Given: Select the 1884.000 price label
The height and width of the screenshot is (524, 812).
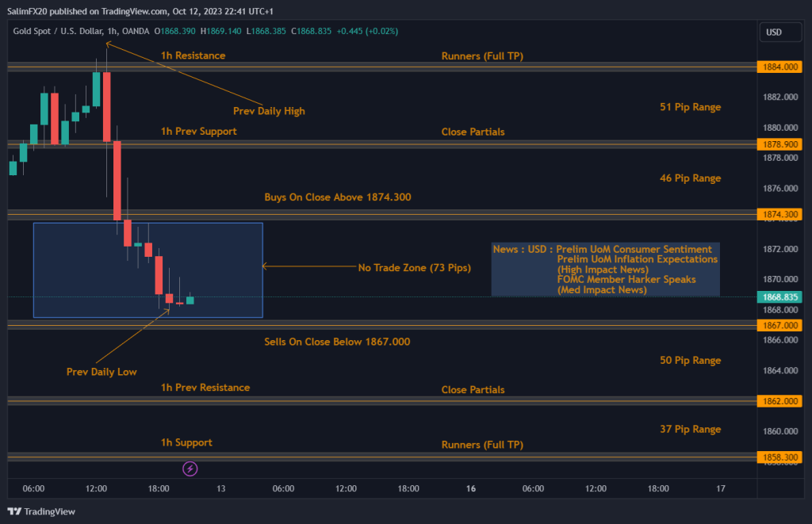Looking at the screenshot, I should click(x=779, y=67).
